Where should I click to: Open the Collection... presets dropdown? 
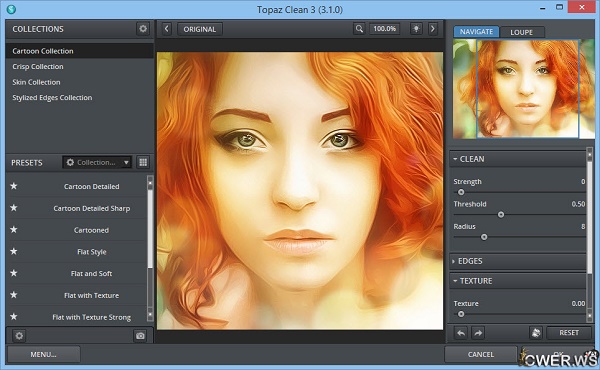pyautogui.click(x=97, y=162)
